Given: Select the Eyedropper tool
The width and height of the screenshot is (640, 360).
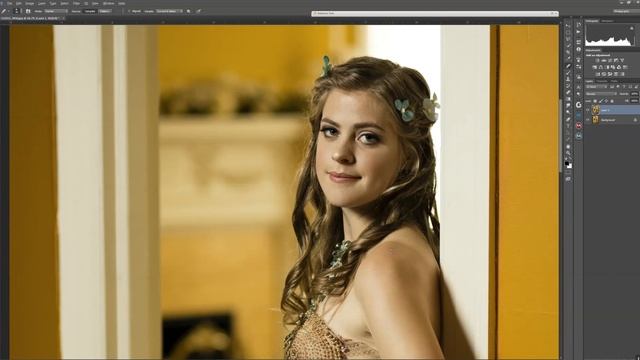Looking at the screenshot, I should pyautogui.click(x=568, y=58).
